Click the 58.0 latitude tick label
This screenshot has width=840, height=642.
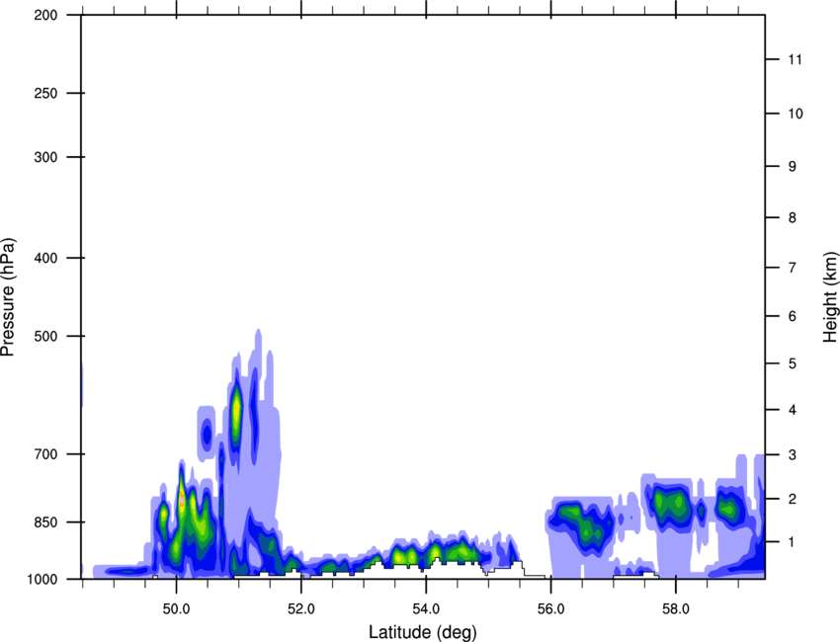[x=675, y=606]
